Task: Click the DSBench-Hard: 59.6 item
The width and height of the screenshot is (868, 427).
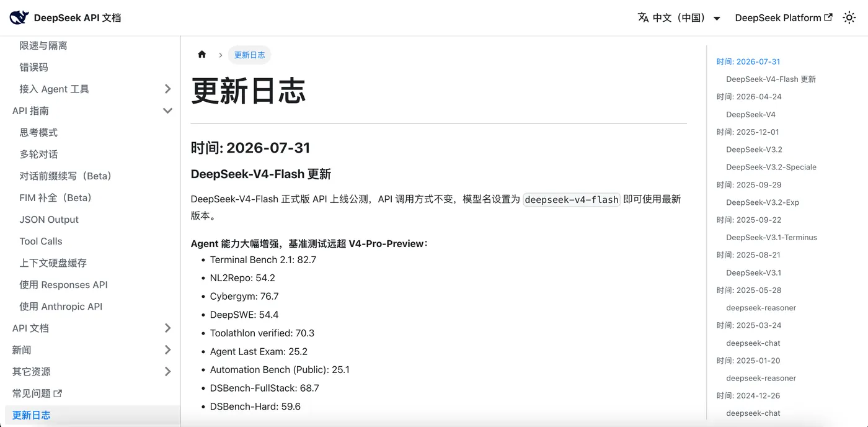Action: (x=255, y=407)
